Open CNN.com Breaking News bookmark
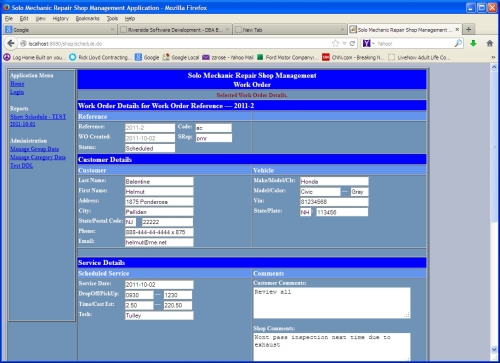Viewport: 500px width, 363px height. coord(353,57)
